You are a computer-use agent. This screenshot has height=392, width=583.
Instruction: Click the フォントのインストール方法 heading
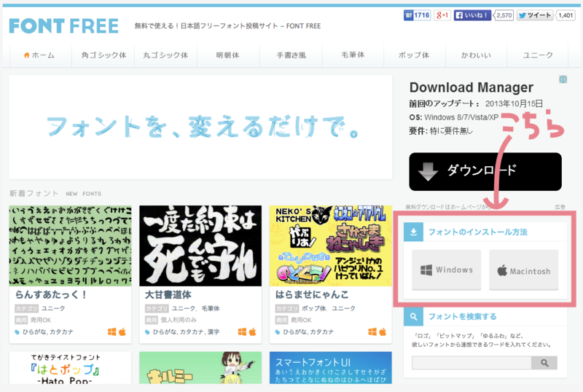coord(478,232)
